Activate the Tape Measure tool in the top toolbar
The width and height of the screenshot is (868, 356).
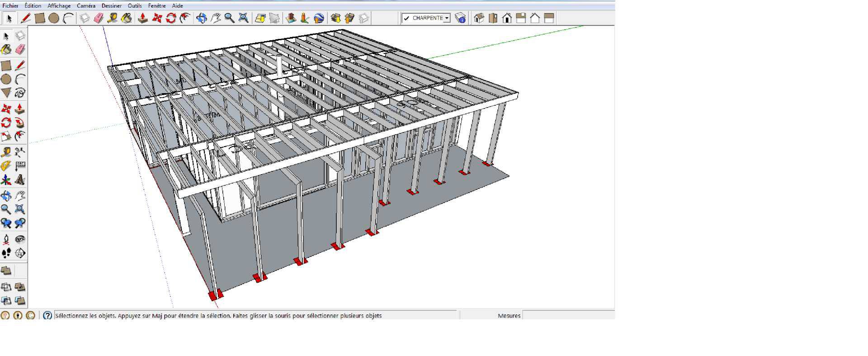113,18
